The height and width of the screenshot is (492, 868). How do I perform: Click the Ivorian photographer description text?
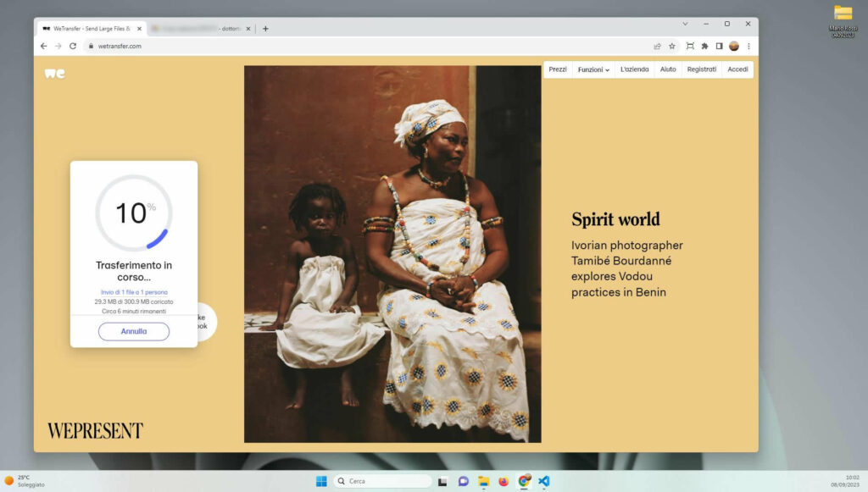[x=627, y=268]
